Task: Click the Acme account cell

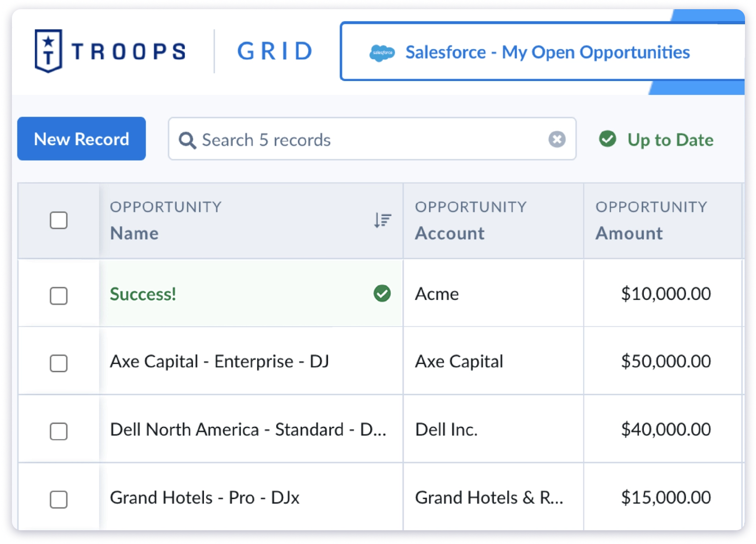Action: click(493, 293)
